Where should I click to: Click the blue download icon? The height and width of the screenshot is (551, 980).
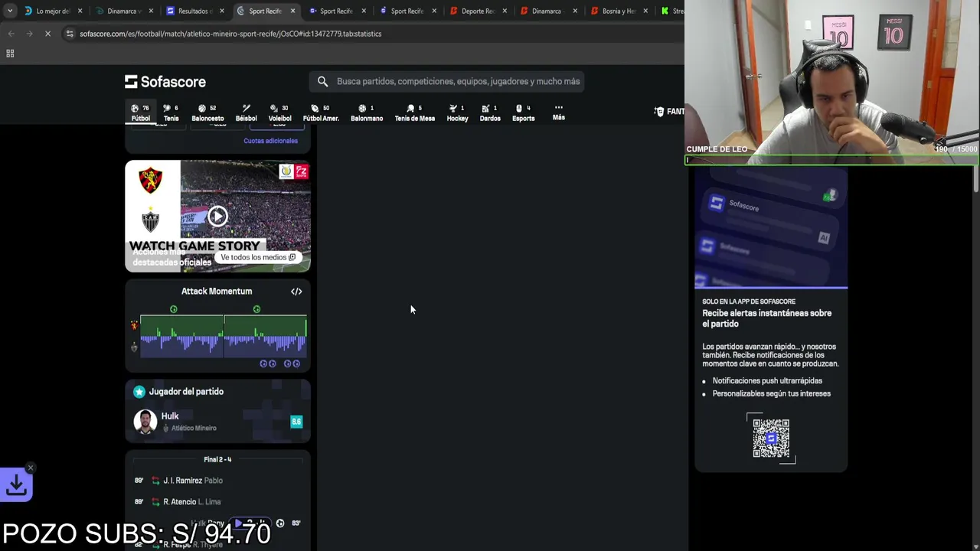coord(16,484)
